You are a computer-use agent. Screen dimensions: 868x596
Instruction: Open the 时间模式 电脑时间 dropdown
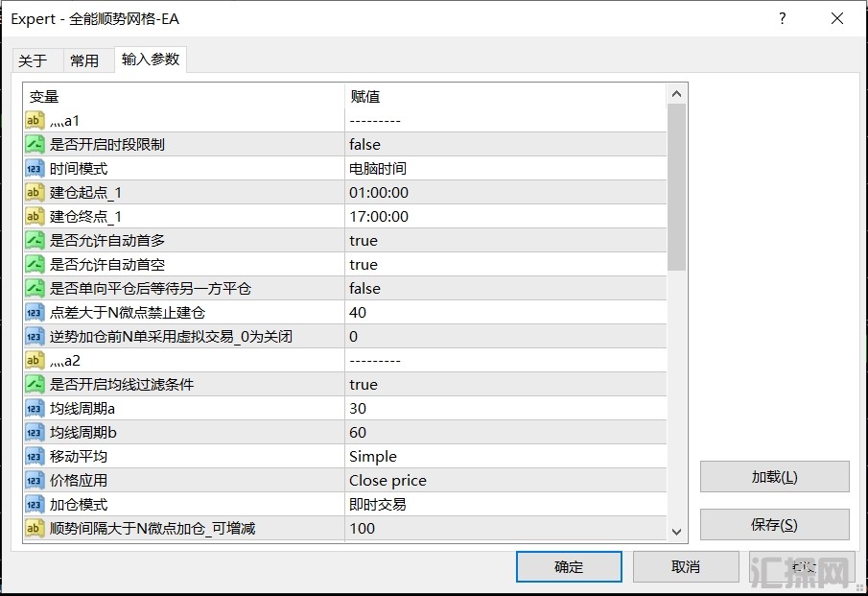pyautogui.click(x=504, y=168)
